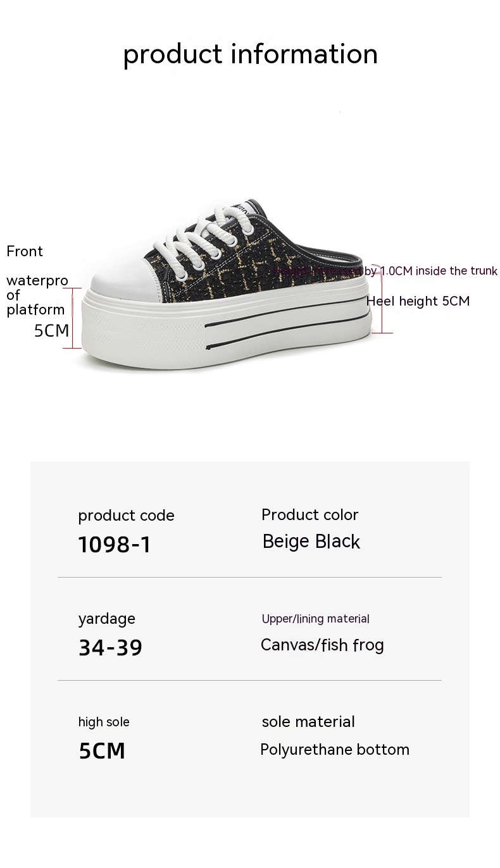This screenshot has height=868, width=500.
Task: Click the "1.0CM inside the trunk" text
Action: click(x=438, y=271)
